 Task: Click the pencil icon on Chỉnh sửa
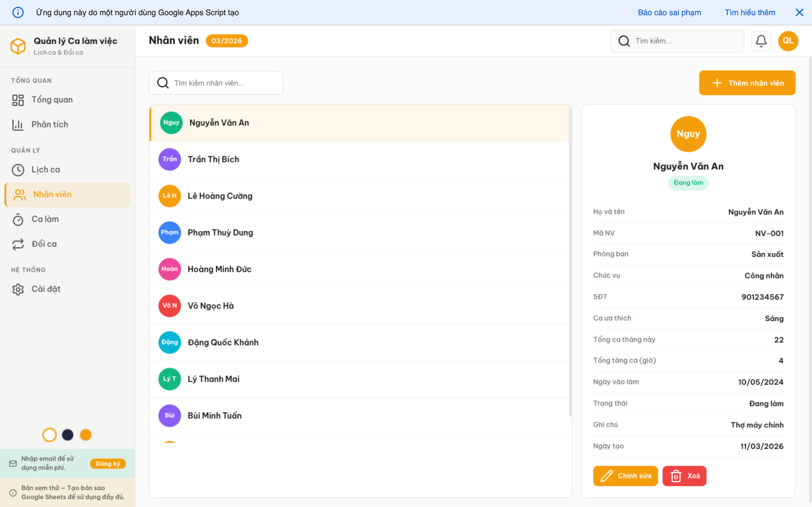coord(607,475)
